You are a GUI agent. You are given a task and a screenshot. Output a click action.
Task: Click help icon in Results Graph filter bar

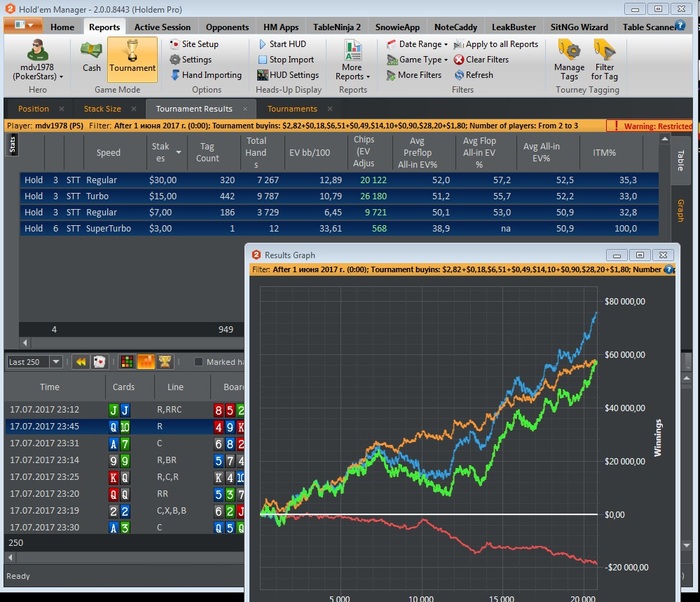point(668,269)
